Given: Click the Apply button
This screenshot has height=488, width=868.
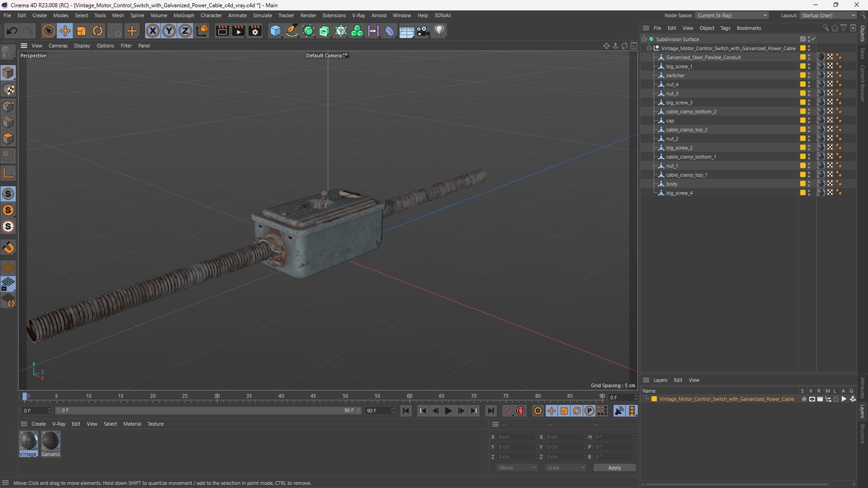Looking at the screenshot, I should click(614, 468).
